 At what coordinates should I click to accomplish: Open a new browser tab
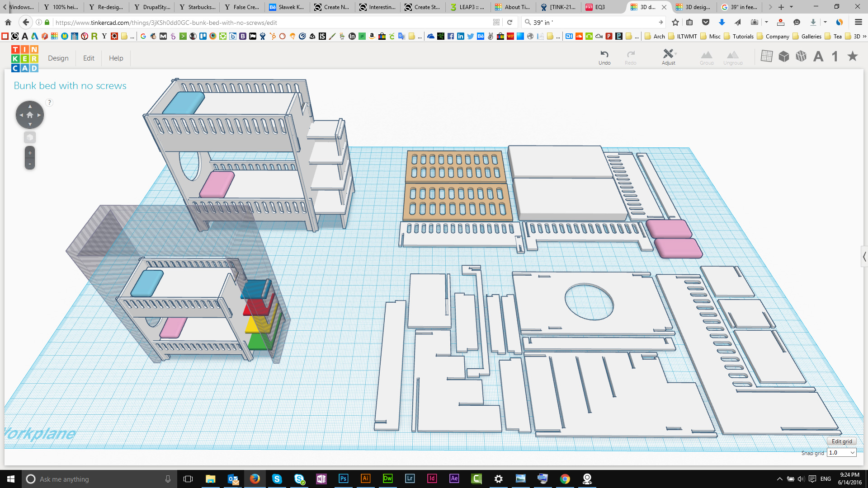(x=781, y=7)
